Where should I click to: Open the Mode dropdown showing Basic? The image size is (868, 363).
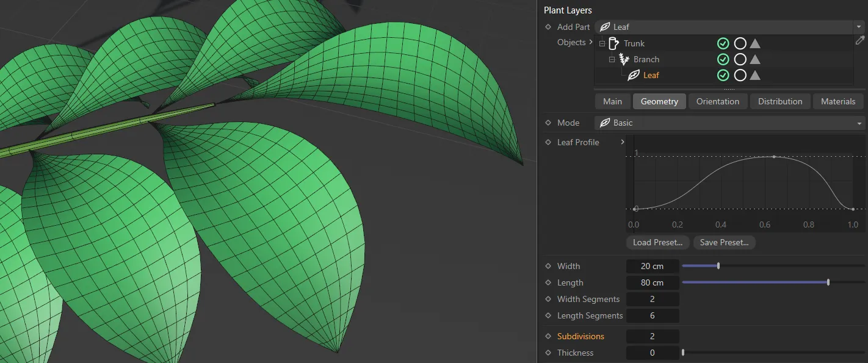859,123
